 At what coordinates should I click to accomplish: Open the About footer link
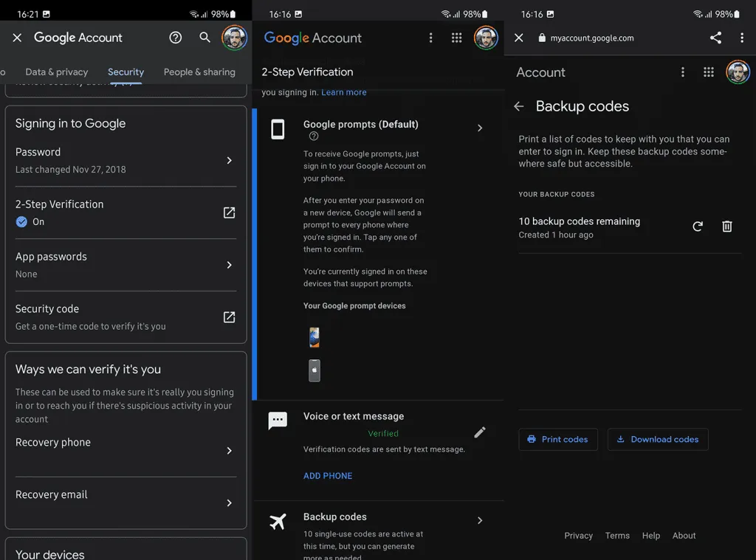point(684,536)
